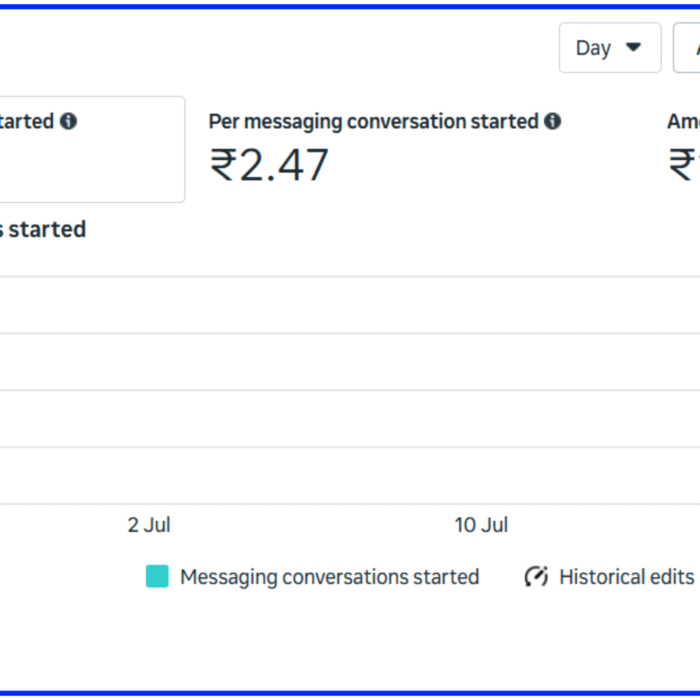Screen dimensions: 700x700
Task: Click the caret arrow in Day dropdown
Action: (x=633, y=48)
